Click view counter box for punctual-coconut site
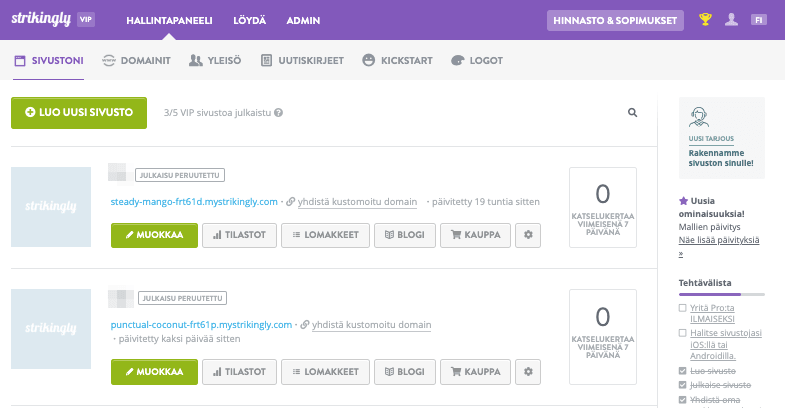Image resolution: width=785 pixels, height=408 pixels. click(x=603, y=337)
